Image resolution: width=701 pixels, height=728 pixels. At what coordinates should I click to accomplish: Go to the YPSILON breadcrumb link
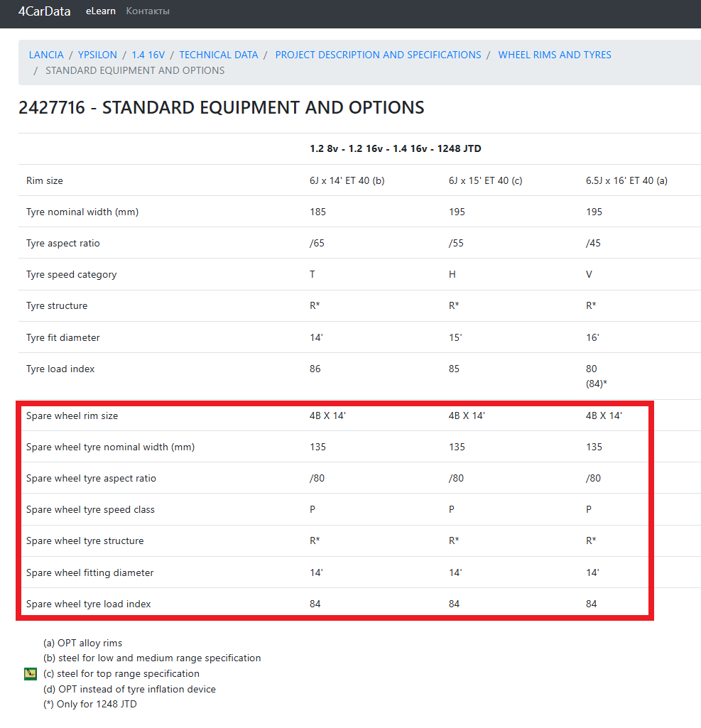tap(97, 55)
